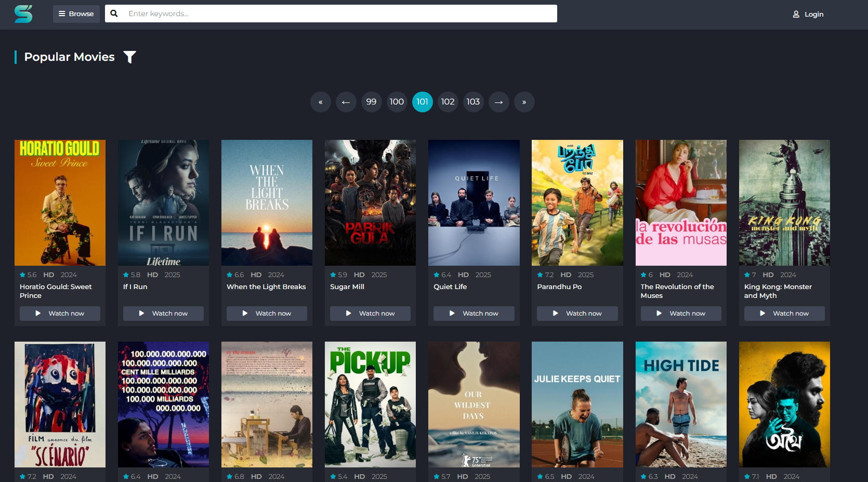Open High Tide poster

tap(681, 405)
